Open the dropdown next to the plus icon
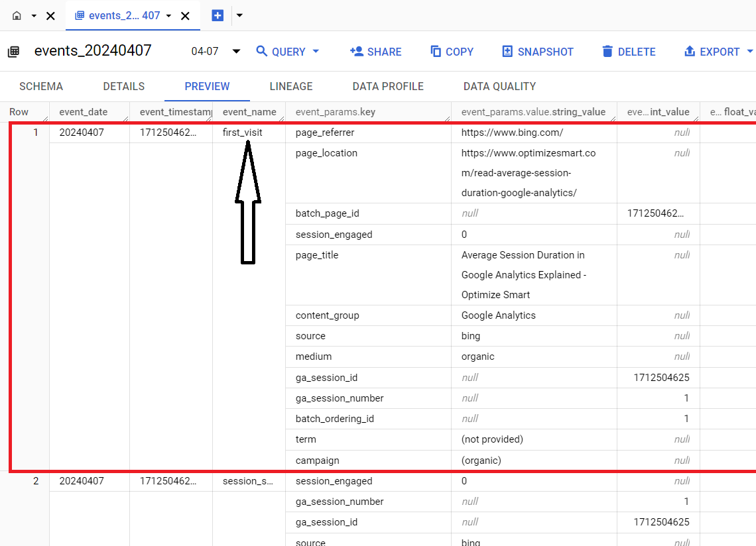This screenshot has height=546, width=756. click(x=239, y=15)
